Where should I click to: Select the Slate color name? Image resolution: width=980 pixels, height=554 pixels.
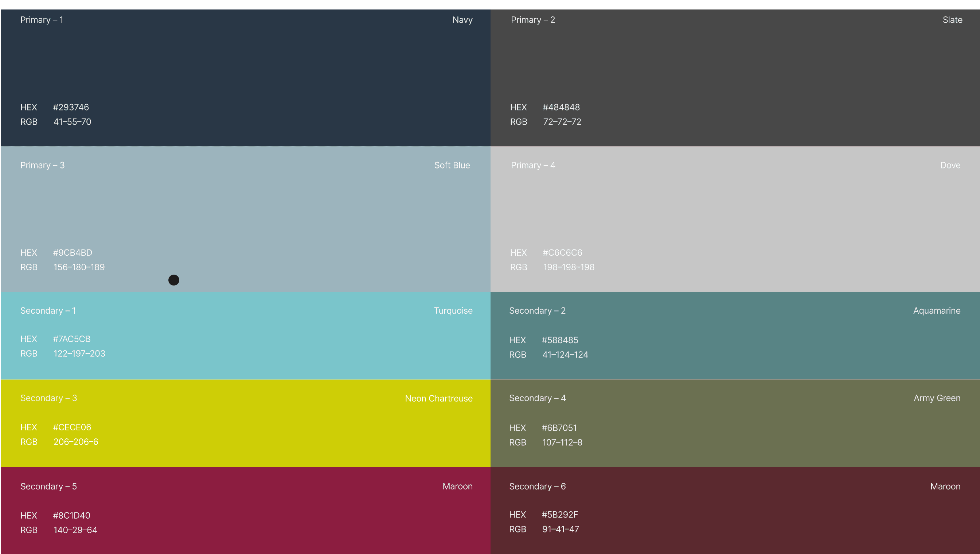(x=952, y=20)
